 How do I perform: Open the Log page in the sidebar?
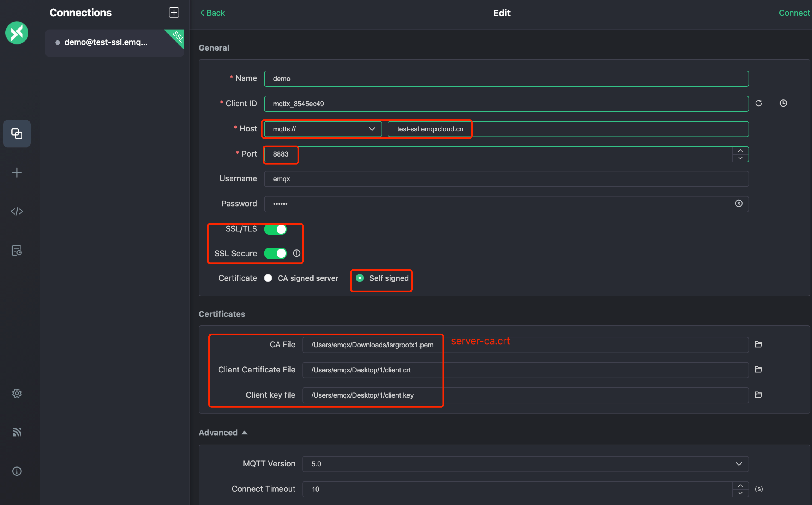tap(17, 251)
